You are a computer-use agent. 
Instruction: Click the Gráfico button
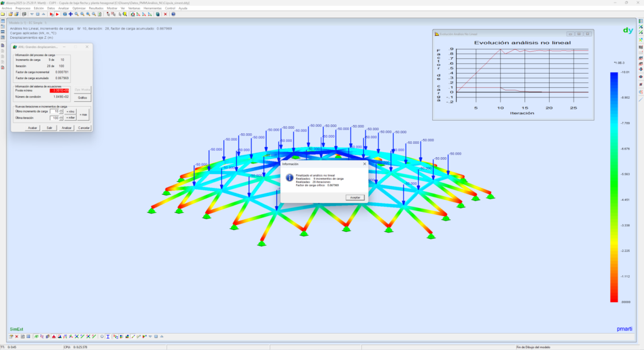pos(82,97)
